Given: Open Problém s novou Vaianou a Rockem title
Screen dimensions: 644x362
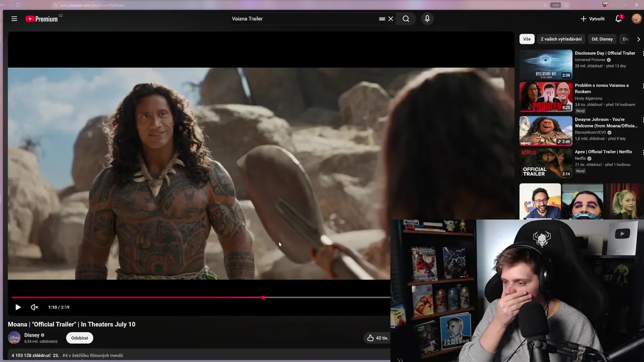Looking at the screenshot, I should (602, 88).
